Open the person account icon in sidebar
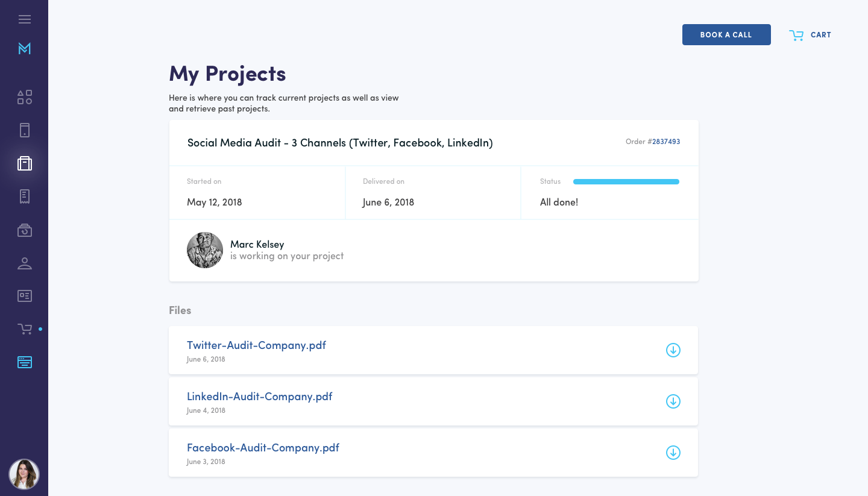This screenshot has height=496, width=868. coord(25,263)
